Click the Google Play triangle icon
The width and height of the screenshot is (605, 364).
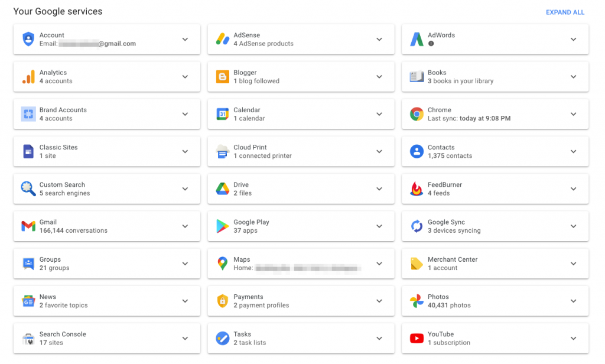tap(222, 226)
